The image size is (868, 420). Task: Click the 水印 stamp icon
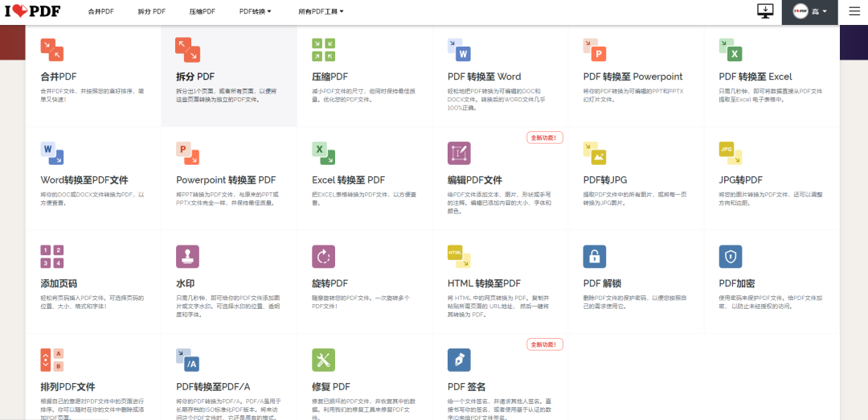click(187, 257)
